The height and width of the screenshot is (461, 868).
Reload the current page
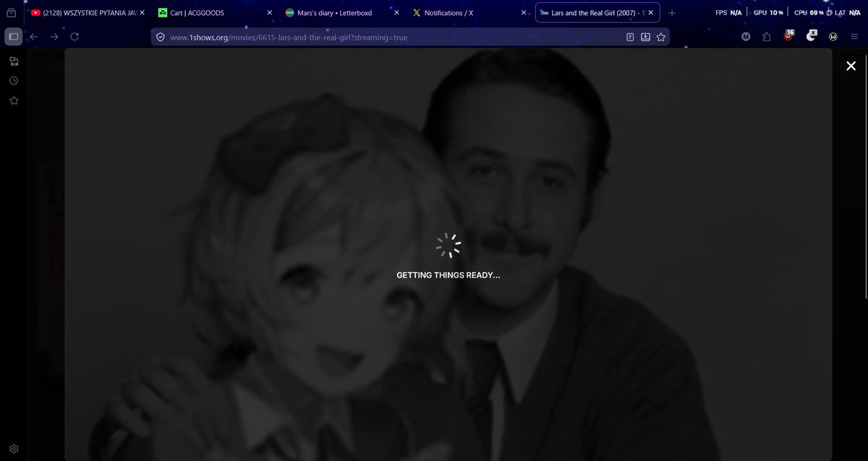click(x=75, y=37)
